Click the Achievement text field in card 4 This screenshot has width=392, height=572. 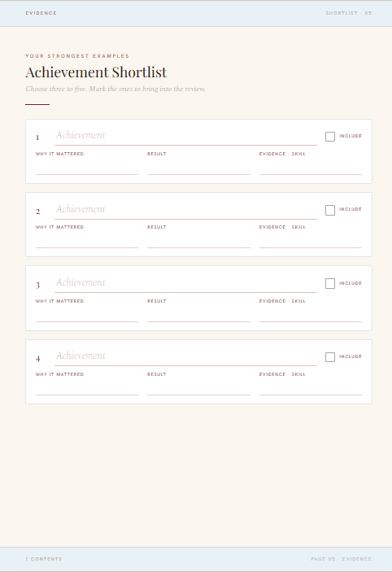coord(185,356)
